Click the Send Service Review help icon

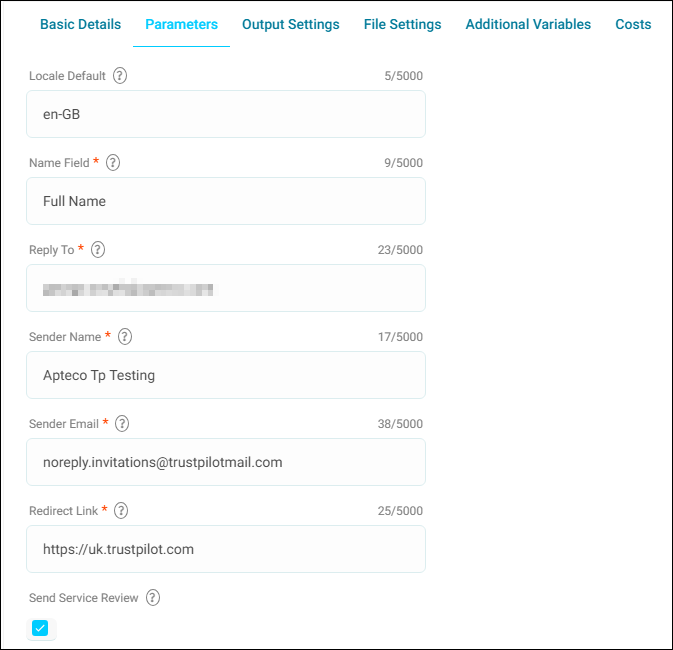153,598
